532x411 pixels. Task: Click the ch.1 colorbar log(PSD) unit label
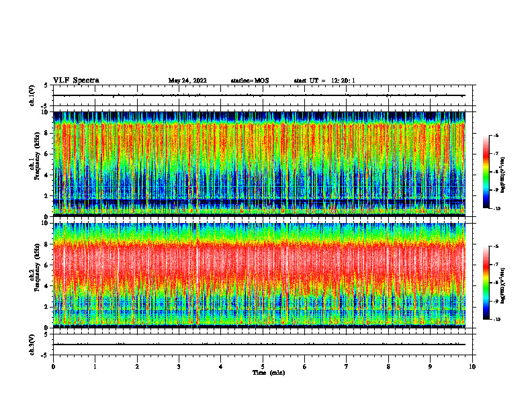503,175
